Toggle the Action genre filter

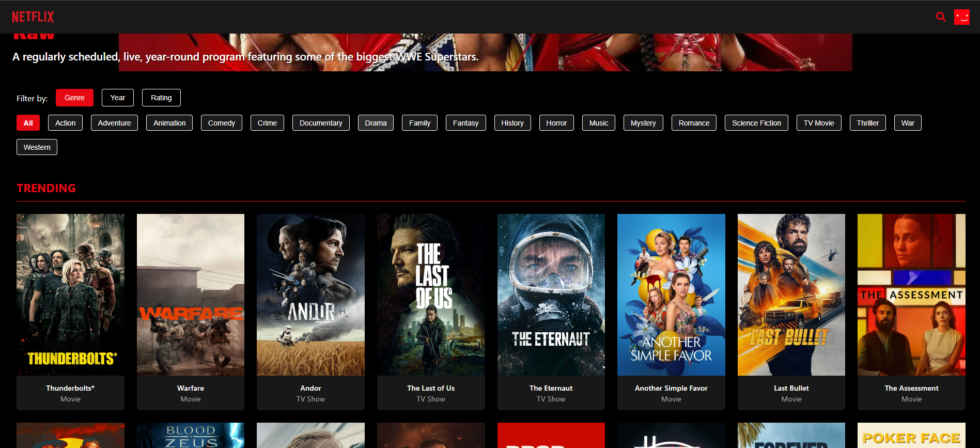[x=65, y=123]
